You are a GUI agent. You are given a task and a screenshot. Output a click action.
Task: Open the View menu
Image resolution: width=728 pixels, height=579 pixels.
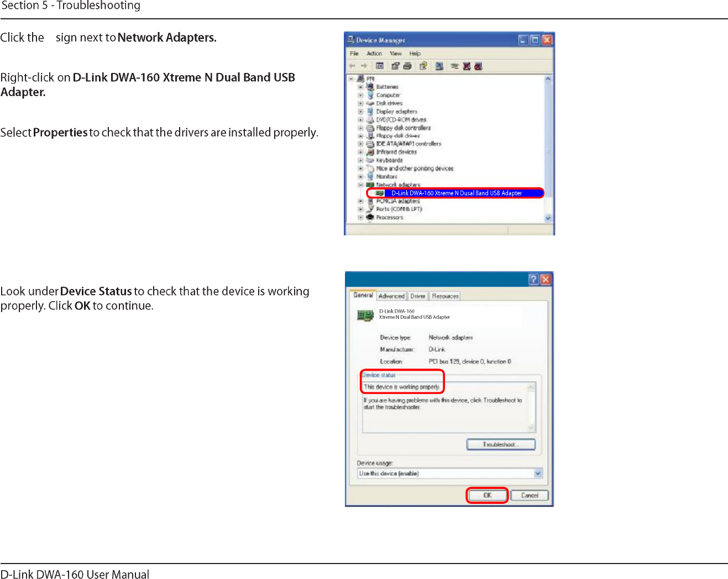396,54
